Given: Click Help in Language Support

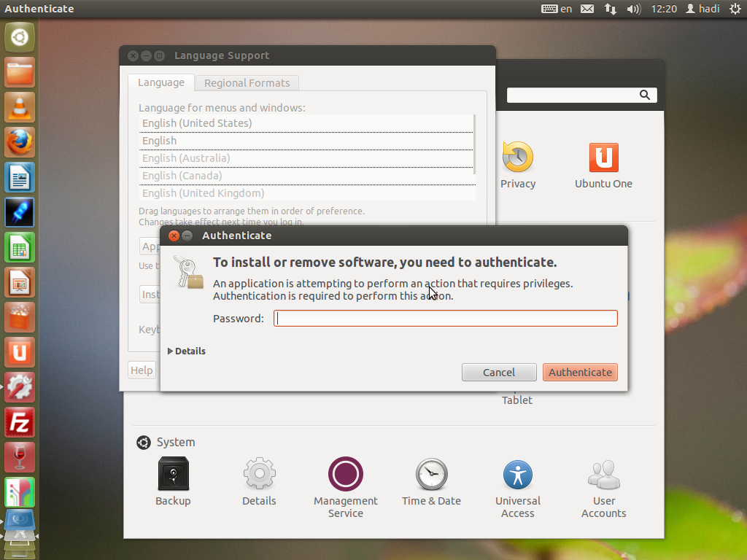Looking at the screenshot, I should pyautogui.click(x=142, y=370).
